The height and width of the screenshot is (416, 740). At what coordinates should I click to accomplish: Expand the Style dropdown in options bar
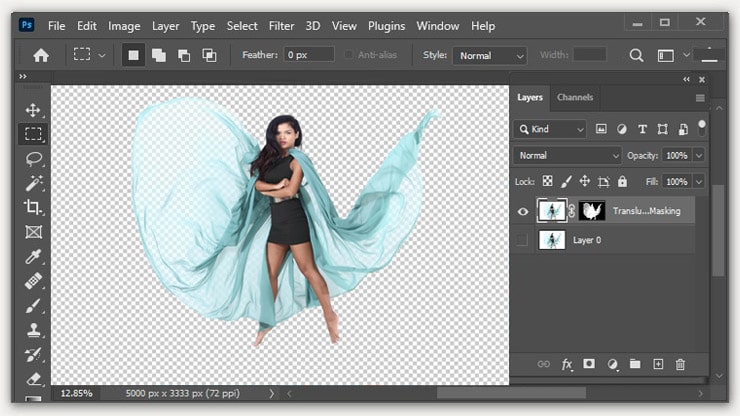pos(489,56)
